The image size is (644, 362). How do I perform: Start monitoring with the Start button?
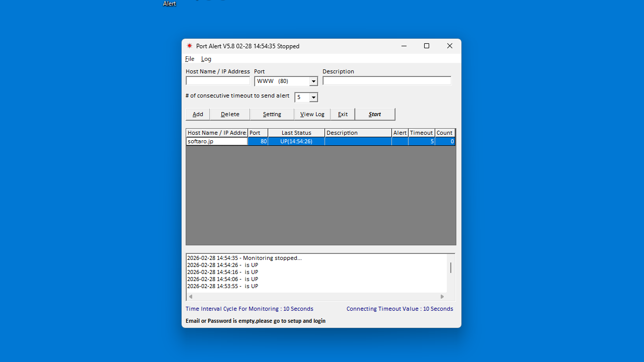(375, 114)
